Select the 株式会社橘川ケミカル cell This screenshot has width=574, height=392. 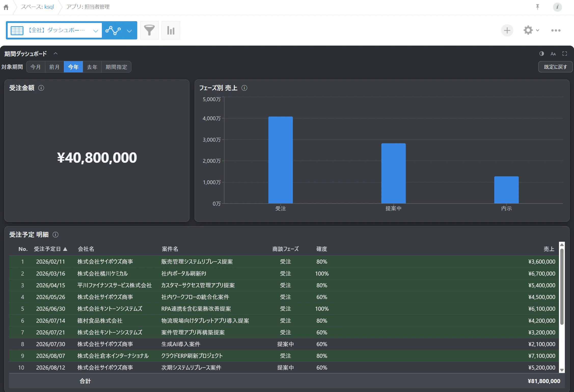tap(103, 274)
